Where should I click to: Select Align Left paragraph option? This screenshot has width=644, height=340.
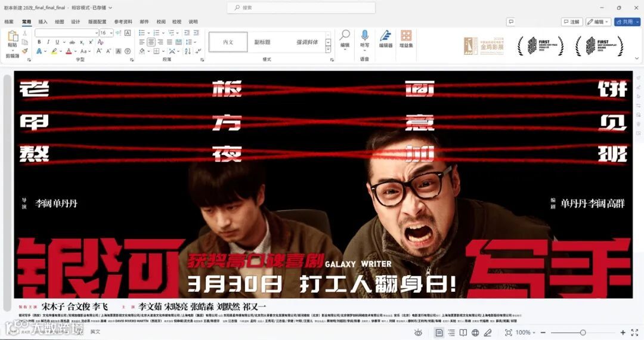pos(142,42)
